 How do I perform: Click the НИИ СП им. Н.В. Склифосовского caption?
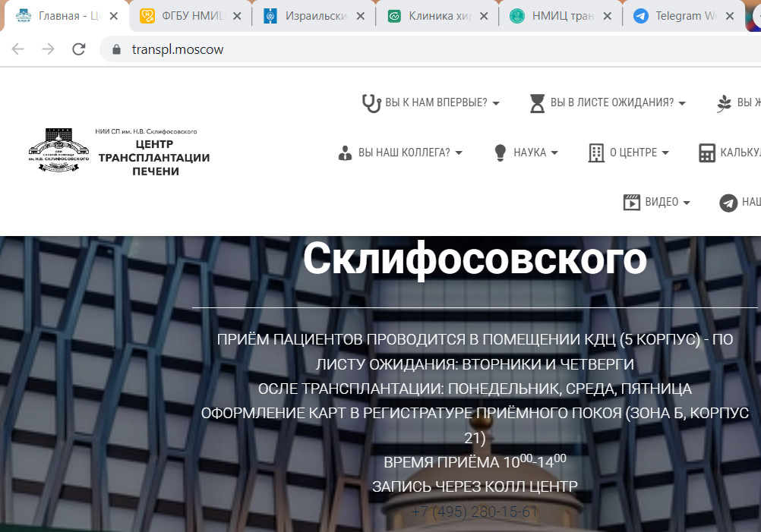[146, 131]
